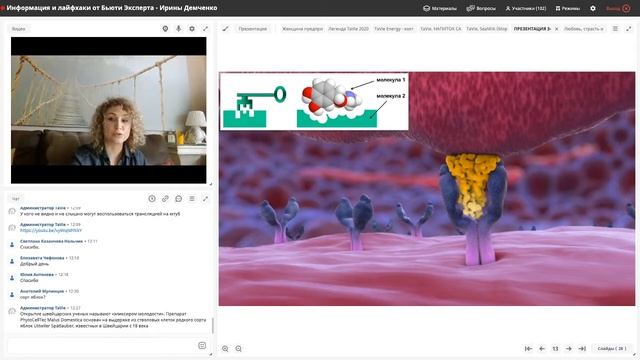Open the chat options list menu
This screenshot has height=360, width=640.
tap(192, 198)
